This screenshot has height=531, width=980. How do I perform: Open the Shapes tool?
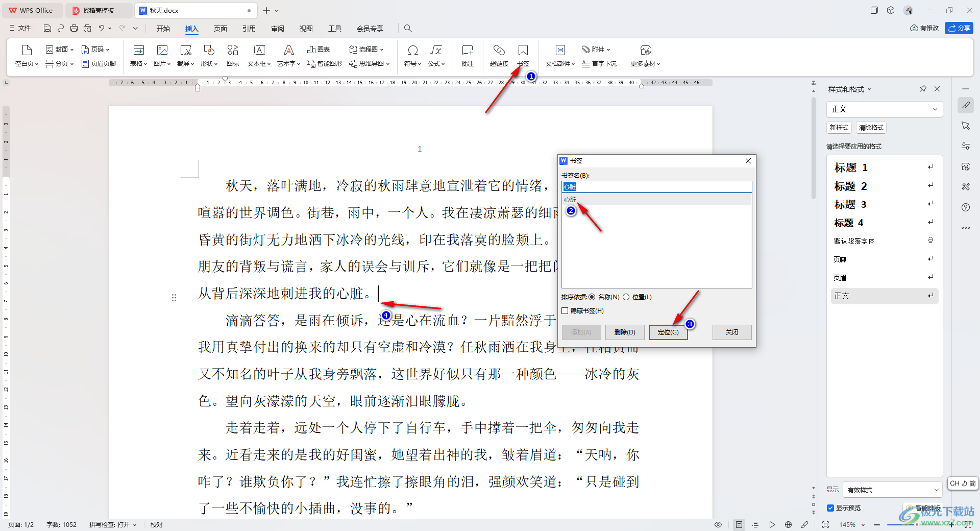[209, 56]
